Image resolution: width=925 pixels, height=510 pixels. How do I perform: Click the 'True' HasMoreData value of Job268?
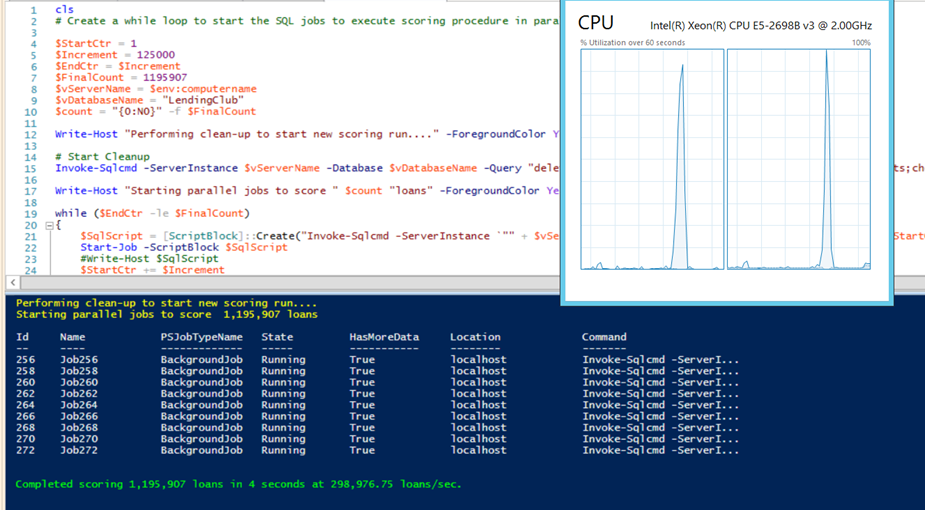coord(362,427)
